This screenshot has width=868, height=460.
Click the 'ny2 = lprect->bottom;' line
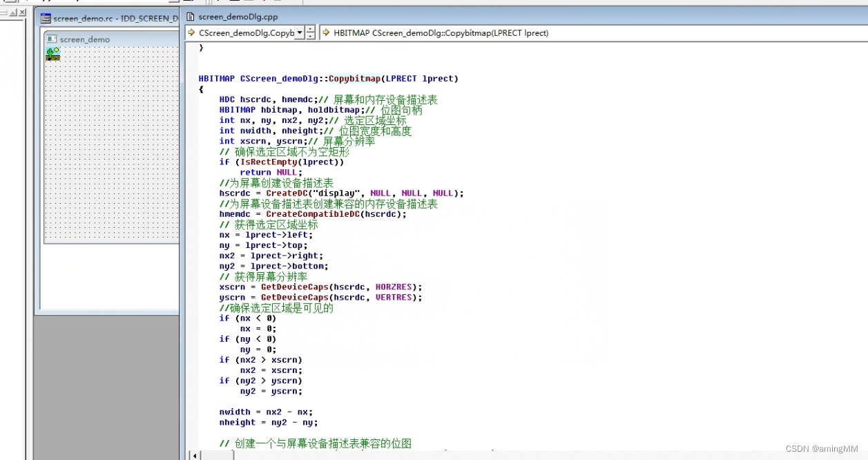pos(273,266)
